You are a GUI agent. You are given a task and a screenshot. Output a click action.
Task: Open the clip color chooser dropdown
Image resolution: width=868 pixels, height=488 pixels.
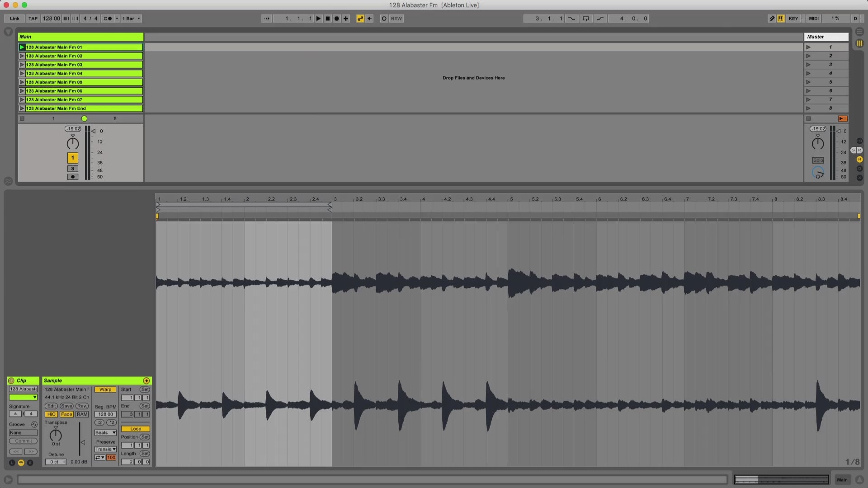pyautogui.click(x=23, y=397)
